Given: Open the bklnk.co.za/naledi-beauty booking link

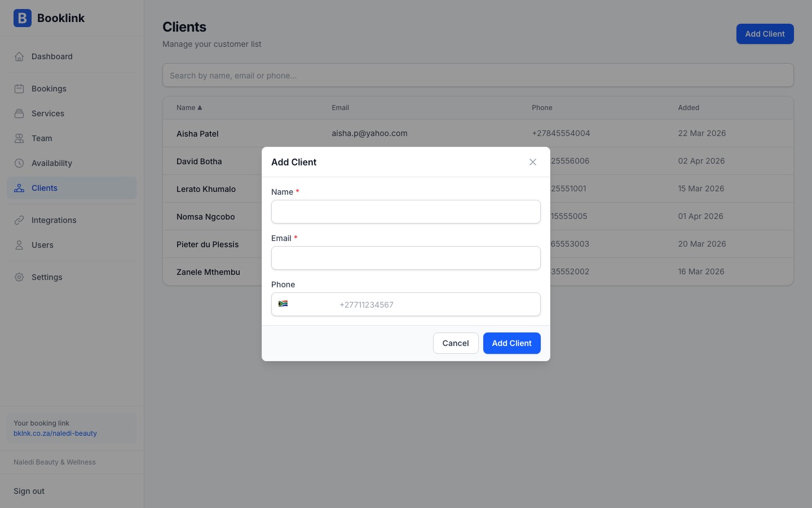Looking at the screenshot, I should tap(55, 433).
